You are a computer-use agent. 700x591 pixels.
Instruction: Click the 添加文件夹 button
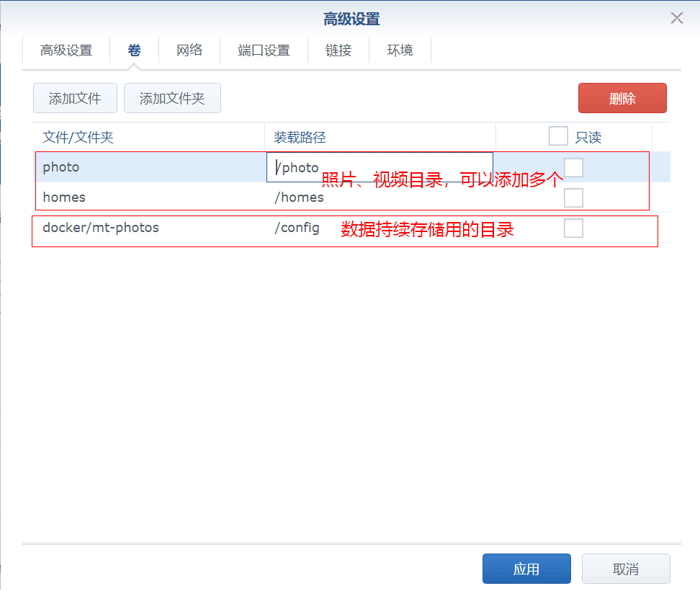point(172,99)
